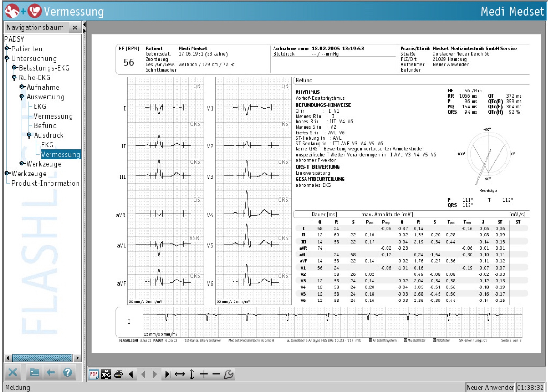Expand the top-level Werkzeuge node

7,173
